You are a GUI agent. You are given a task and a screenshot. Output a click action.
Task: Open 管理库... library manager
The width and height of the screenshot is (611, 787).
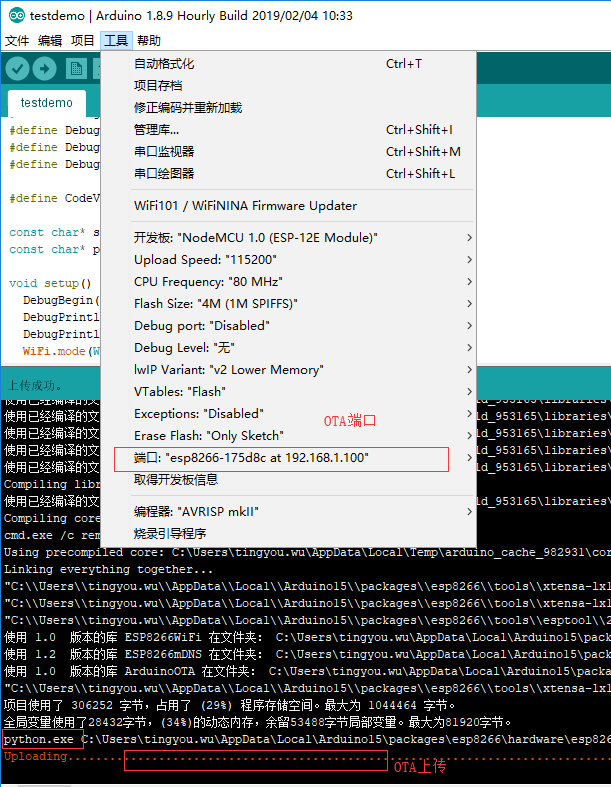tap(288, 130)
